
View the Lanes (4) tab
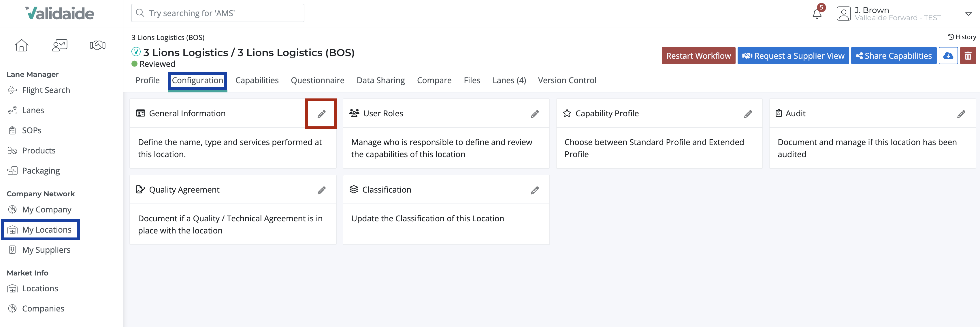pyautogui.click(x=509, y=80)
